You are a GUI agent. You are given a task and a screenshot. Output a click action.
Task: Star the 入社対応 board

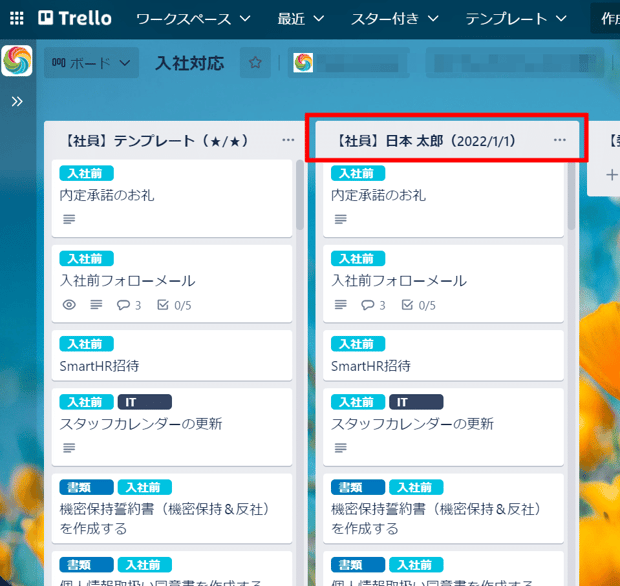pos(255,62)
